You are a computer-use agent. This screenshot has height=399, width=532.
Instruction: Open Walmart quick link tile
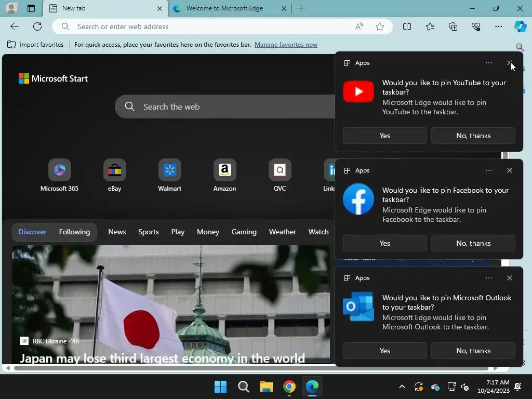[x=170, y=176]
